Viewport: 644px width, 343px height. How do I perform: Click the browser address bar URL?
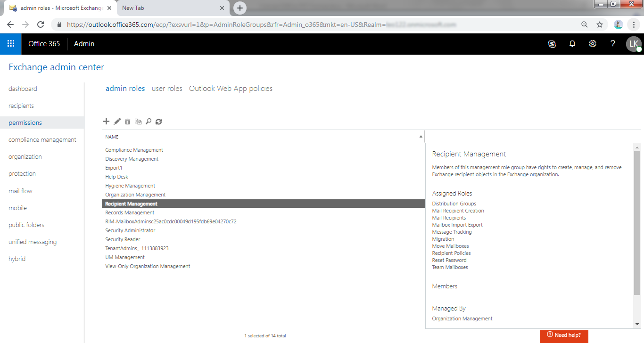click(262, 24)
